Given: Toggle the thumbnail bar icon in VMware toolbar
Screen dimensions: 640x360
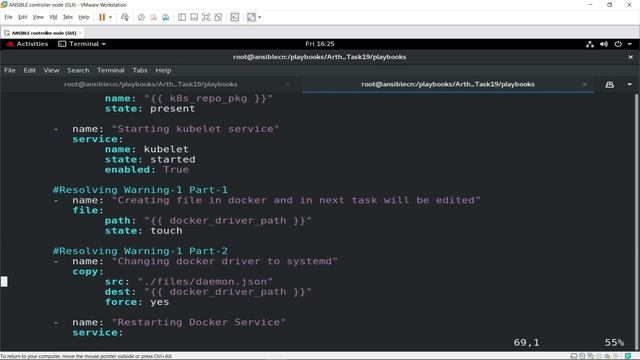Looking at the screenshot, I should click(194, 17).
